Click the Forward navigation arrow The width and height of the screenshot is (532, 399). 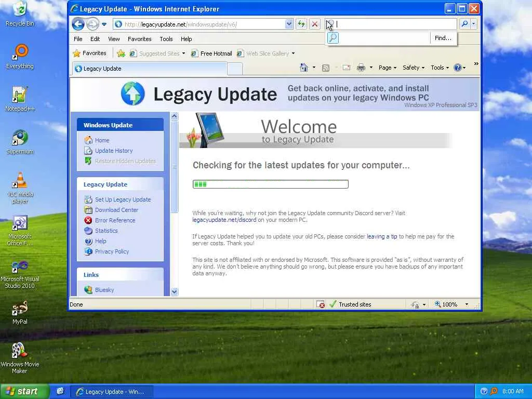click(x=92, y=24)
